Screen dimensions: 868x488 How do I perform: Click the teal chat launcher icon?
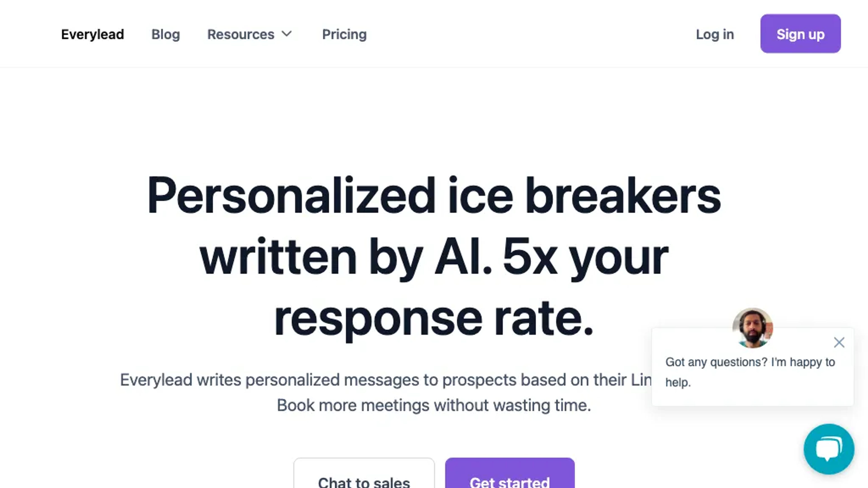coord(829,450)
